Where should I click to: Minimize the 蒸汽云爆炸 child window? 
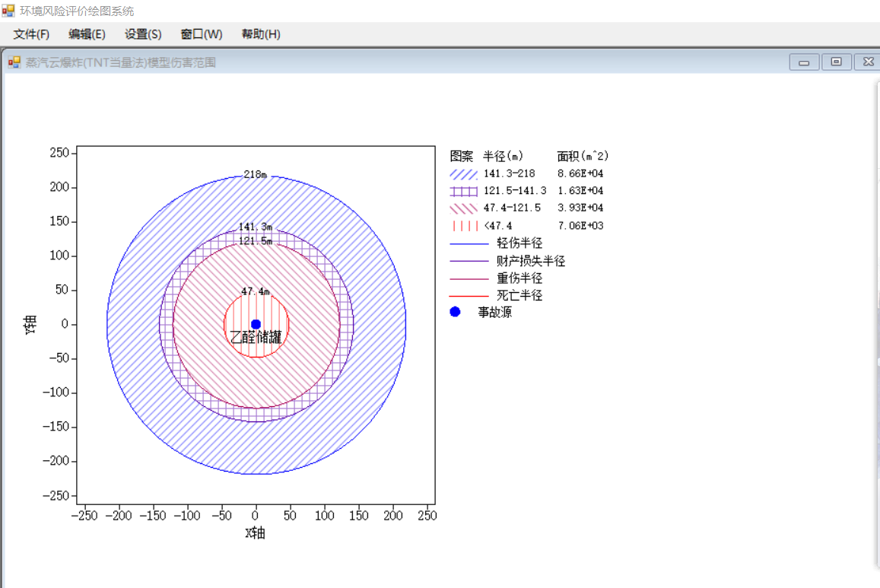pyautogui.click(x=804, y=62)
